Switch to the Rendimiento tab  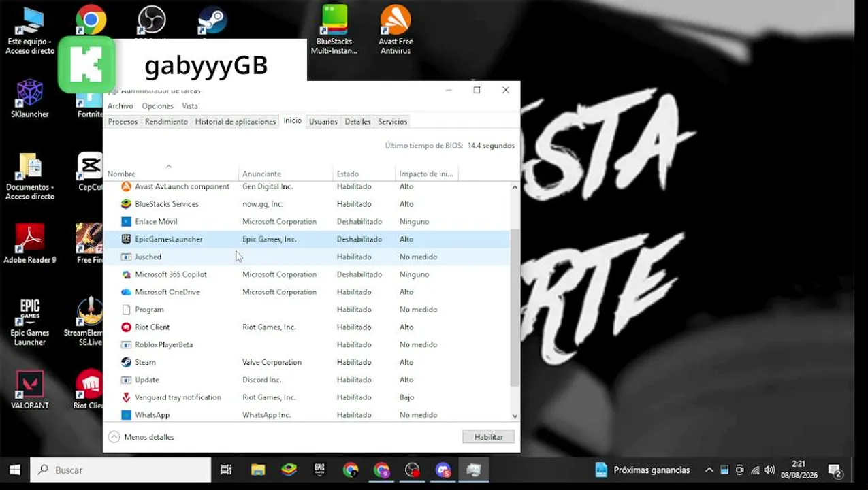[166, 122]
